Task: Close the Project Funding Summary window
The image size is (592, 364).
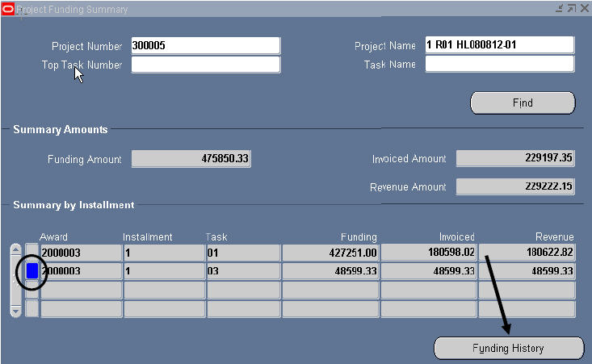Action: [x=585, y=8]
